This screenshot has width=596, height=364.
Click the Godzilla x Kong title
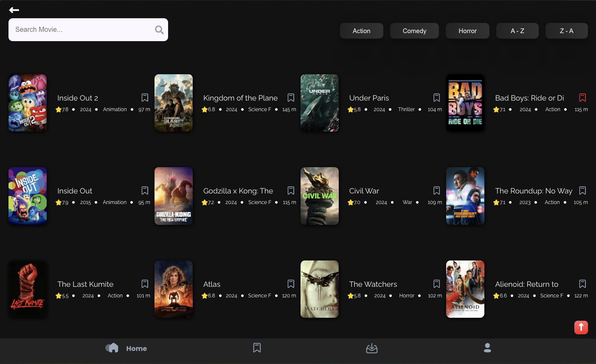point(238,191)
